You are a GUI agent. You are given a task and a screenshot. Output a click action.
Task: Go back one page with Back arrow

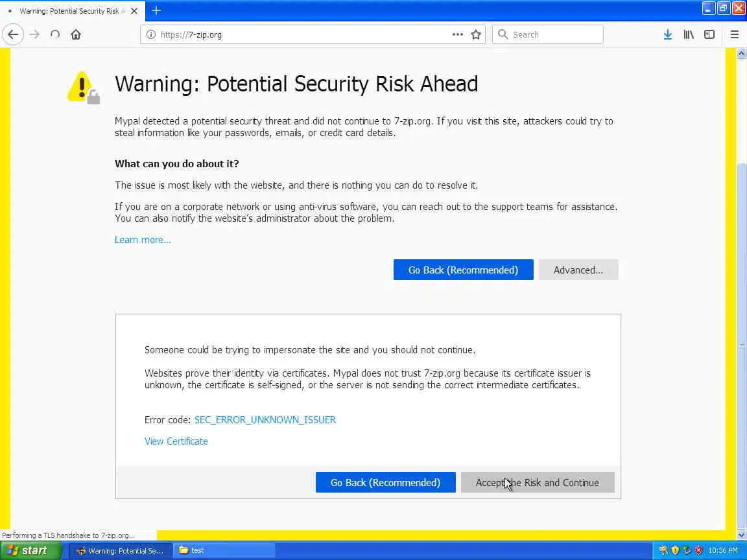(13, 34)
